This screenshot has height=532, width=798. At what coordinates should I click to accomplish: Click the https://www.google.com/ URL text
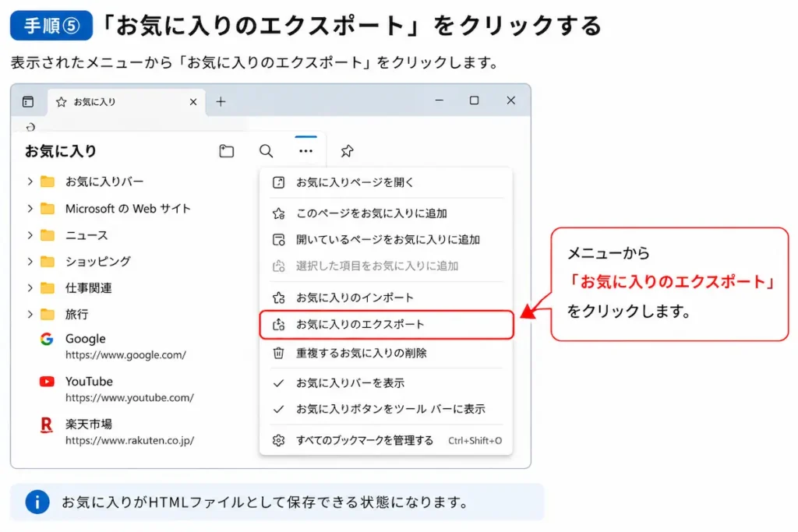click(x=125, y=355)
